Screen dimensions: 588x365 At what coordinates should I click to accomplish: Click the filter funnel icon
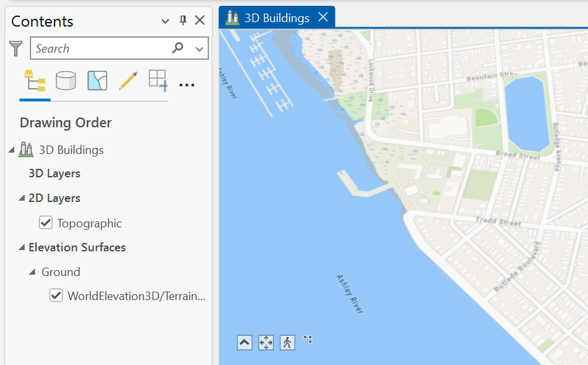[16, 49]
